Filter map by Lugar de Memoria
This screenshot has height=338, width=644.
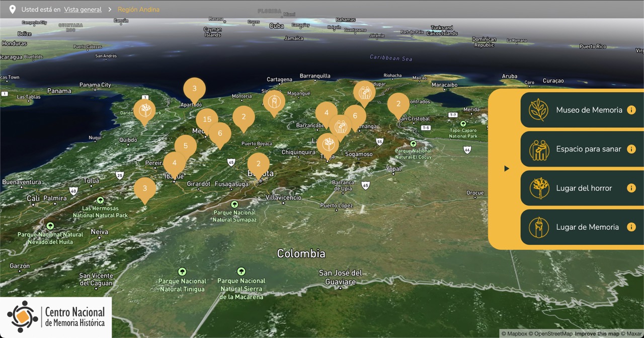582,227
